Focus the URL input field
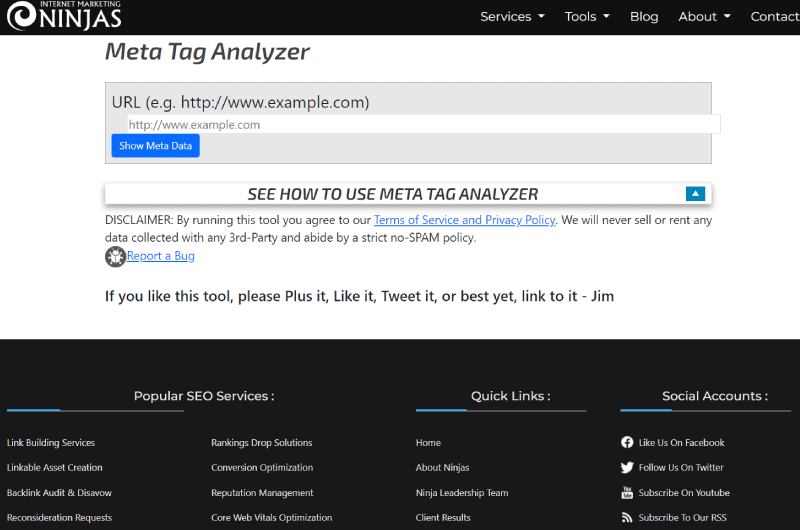 tap(423, 124)
